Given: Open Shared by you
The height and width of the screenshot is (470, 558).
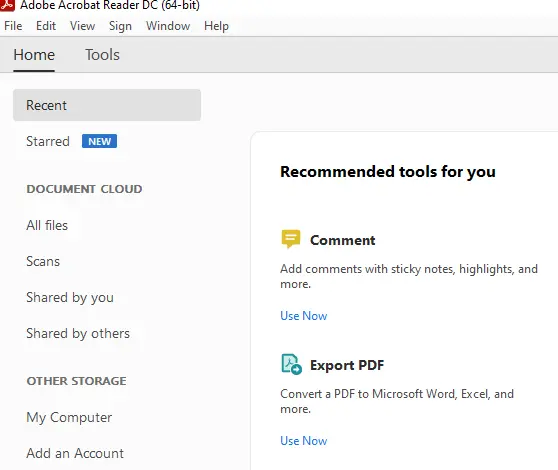Looking at the screenshot, I should (x=70, y=298).
